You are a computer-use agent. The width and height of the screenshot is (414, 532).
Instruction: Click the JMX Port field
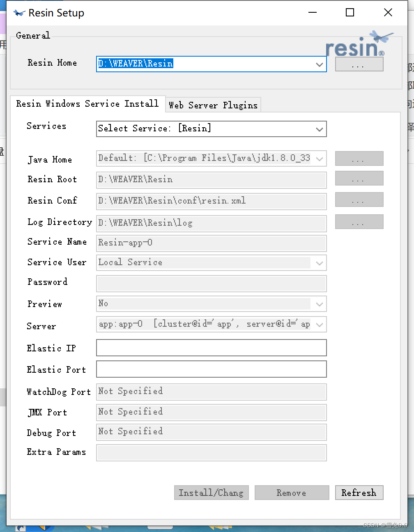point(211,412)
